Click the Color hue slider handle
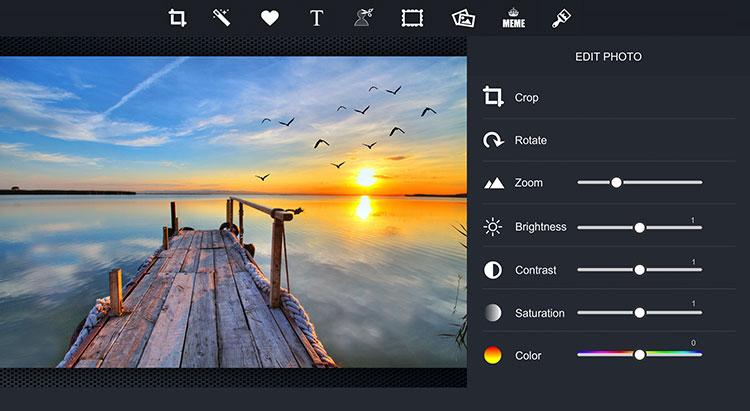Screen dimensions: 750x411 (x=640, y=355)
